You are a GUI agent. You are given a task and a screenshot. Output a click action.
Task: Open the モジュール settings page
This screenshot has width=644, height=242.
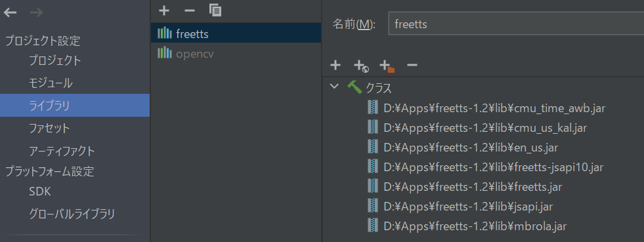pos(51,83)
